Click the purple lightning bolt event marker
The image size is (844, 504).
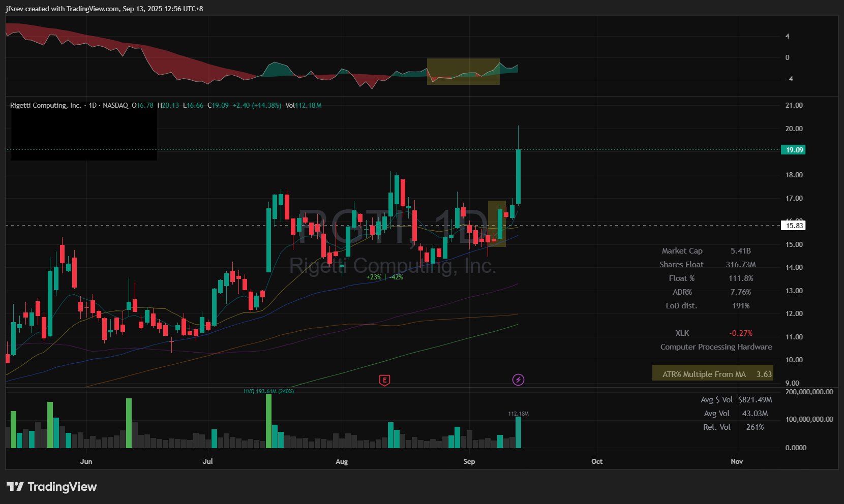(x=518, y=380)
